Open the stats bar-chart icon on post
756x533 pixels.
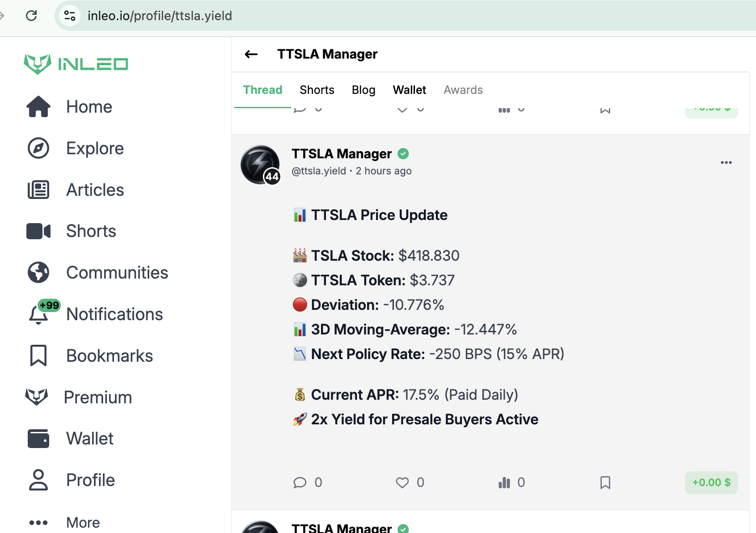coord(504,482)
